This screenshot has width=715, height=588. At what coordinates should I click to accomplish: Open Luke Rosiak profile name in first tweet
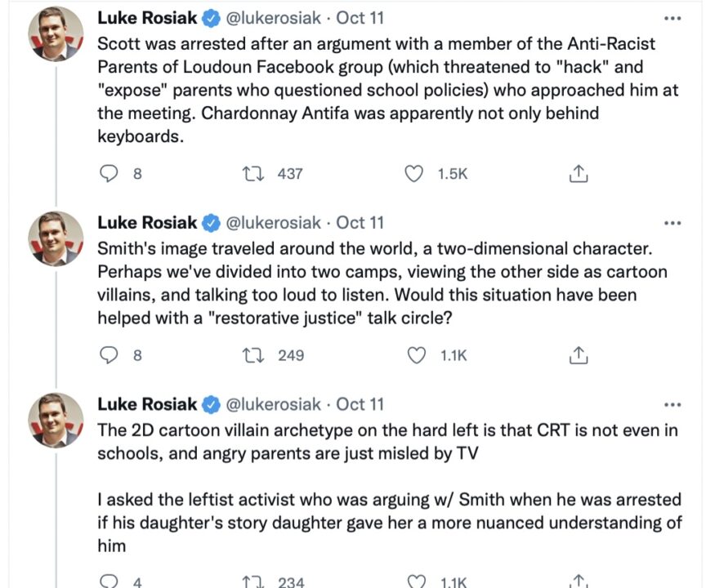pyautogui.click(x=147, y=18)
